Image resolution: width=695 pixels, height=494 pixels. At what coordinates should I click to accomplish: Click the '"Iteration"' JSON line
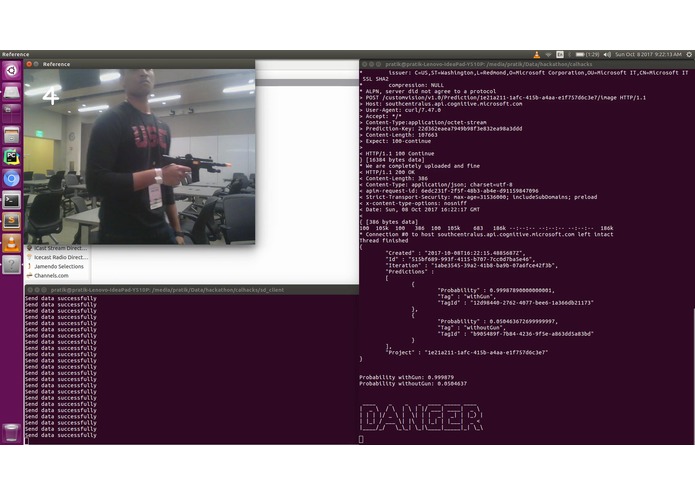472,265
